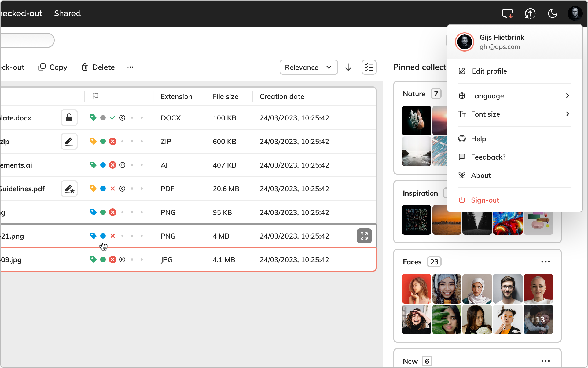
Task: Toggle the multi-select checklist view button
Action: click(369, 67)
